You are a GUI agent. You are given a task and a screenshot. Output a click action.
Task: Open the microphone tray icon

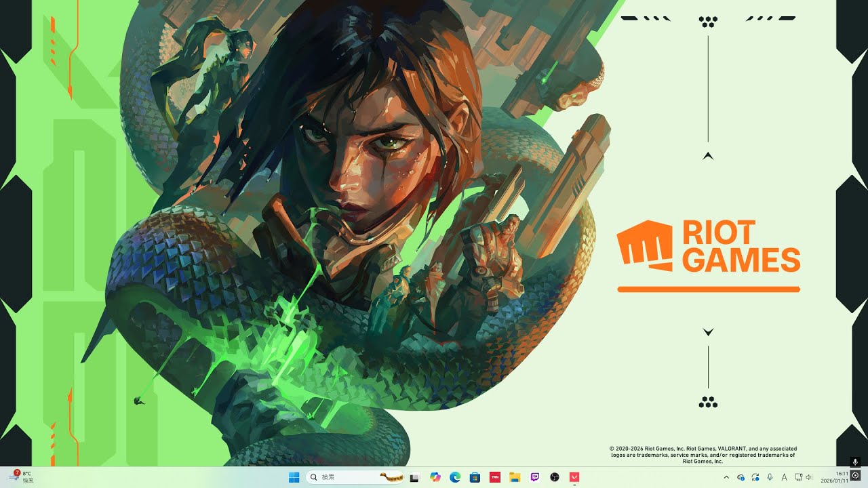tap(770, 477)
